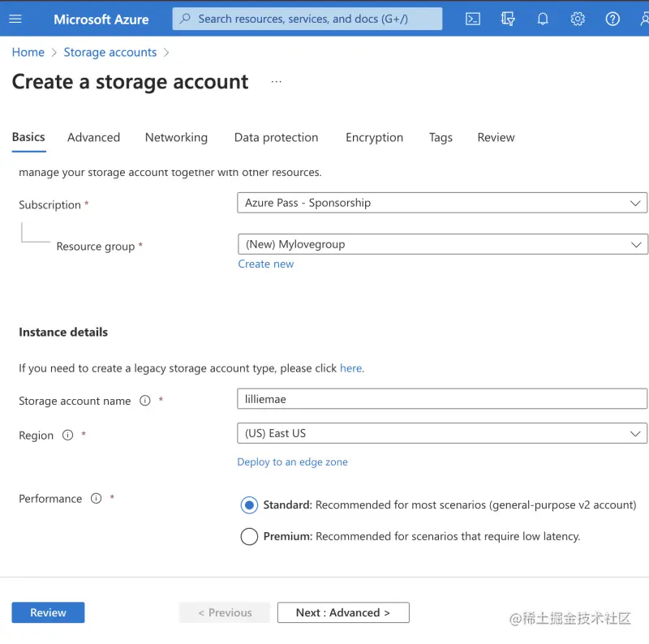This screenshot has width=649, height=644.
Task: Switch to the Data protection tab
Action: click(x=276, y=137)
